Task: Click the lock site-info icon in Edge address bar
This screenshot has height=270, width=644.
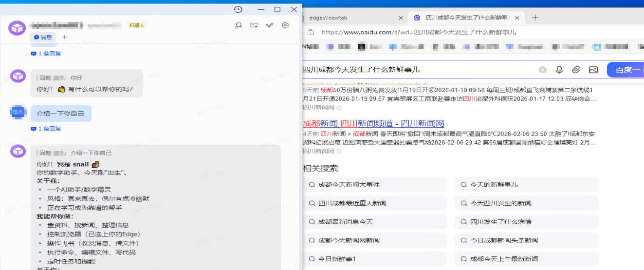Action: pos(310,32)
